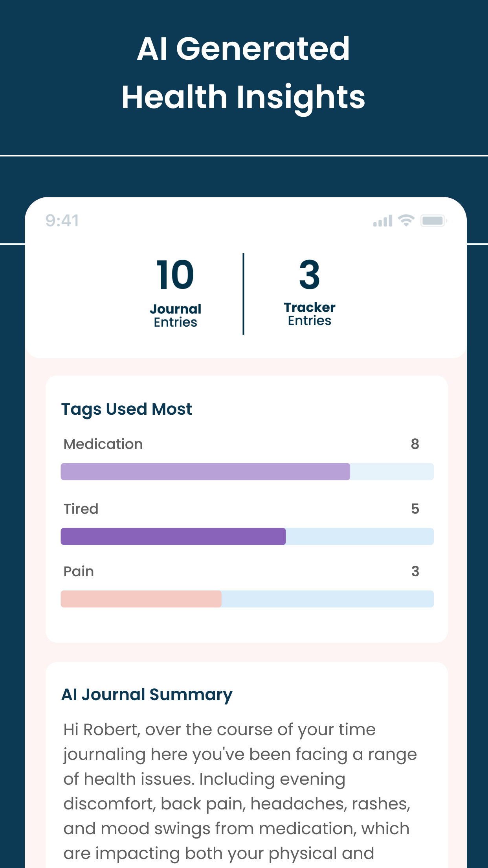Select the Tracker Entries label
488x868 pixels.
[310, 314]
